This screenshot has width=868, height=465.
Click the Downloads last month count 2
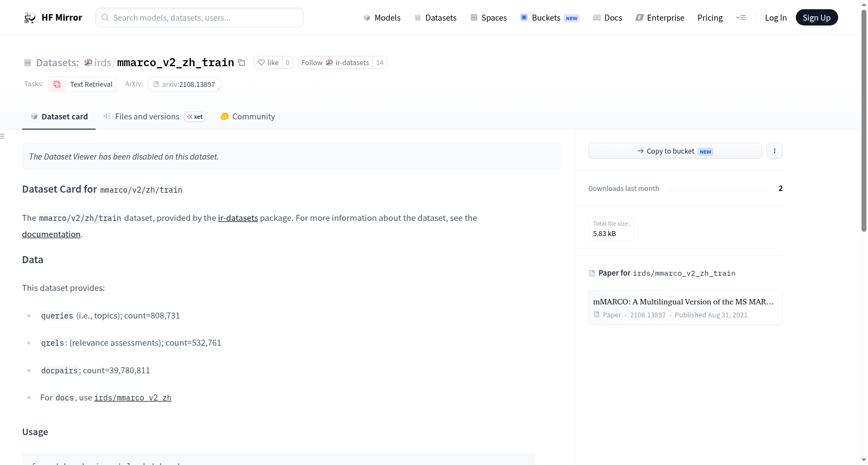click(x=780, y=188)
